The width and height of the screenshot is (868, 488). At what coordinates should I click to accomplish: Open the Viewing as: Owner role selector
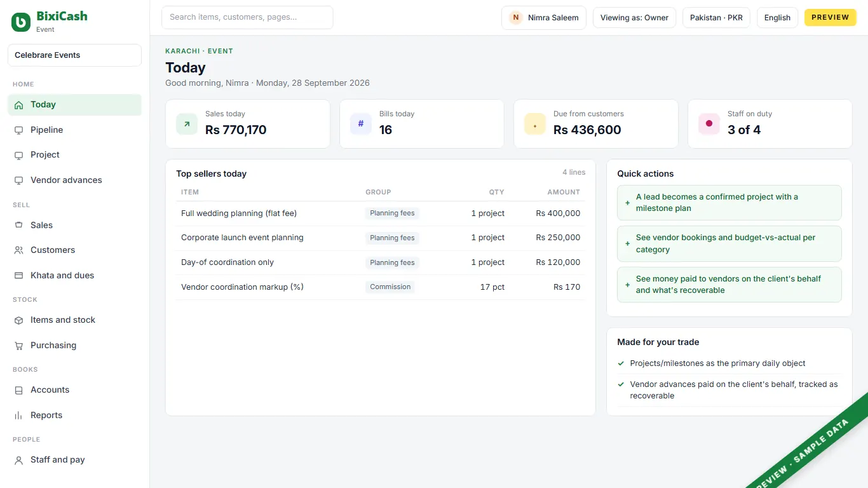pyautogui.click(x=634, y=18)
